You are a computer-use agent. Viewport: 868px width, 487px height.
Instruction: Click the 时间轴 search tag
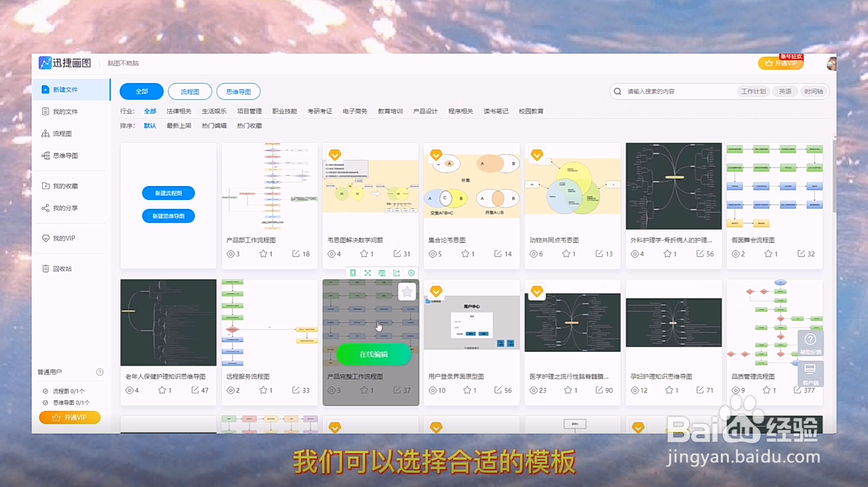[x=814, y=92]
